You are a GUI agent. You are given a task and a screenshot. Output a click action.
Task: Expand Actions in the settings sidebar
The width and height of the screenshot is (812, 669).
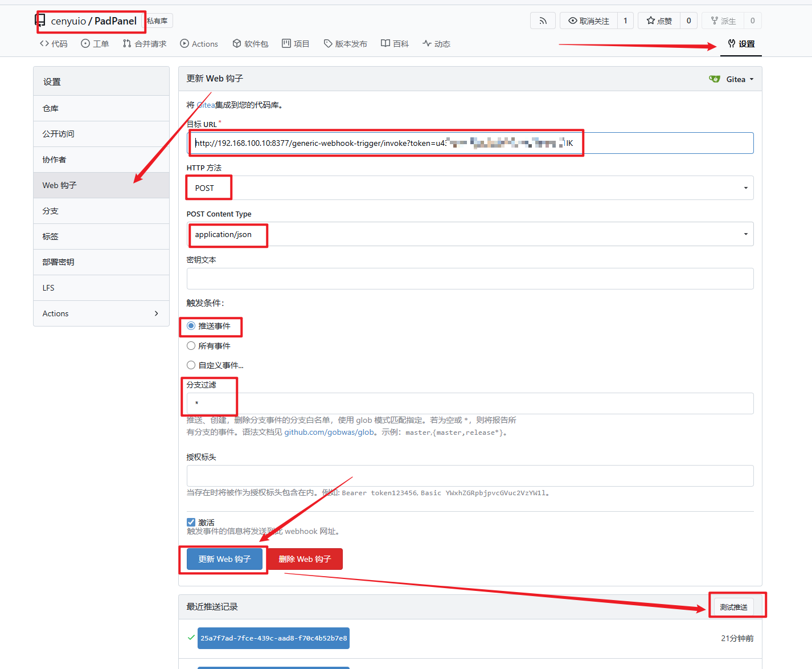click(101, 313)
